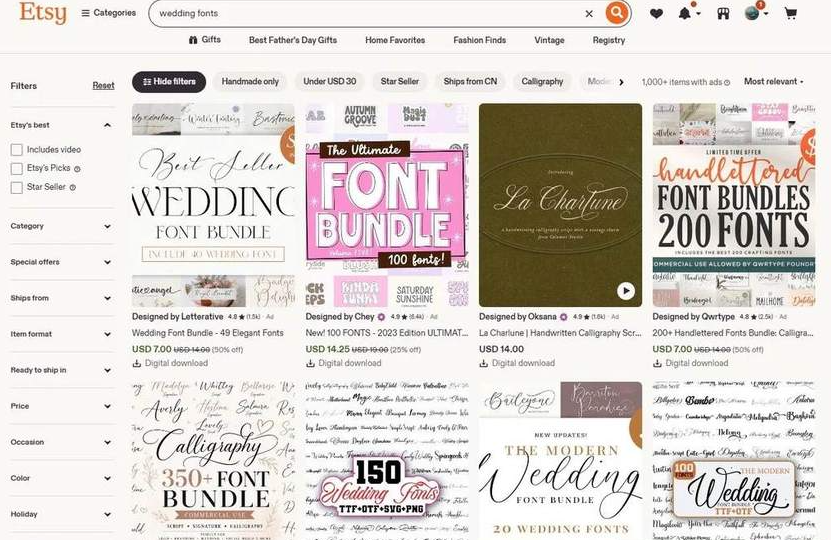Expand the Occasion filter section
Image resolution: width=831 pixels, height=540 pixels.
click(x=61, y=442)
